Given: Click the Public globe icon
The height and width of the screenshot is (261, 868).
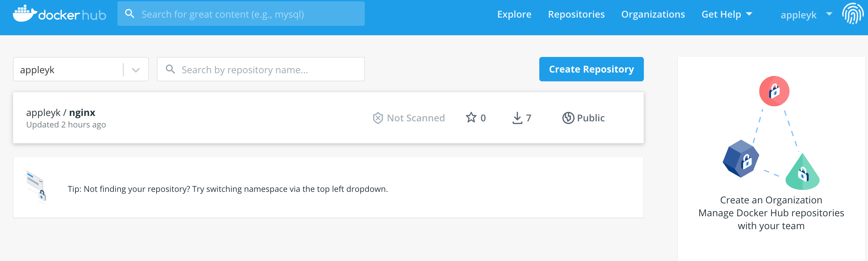Looking at the screenshot, I should (x=568, y=118).
